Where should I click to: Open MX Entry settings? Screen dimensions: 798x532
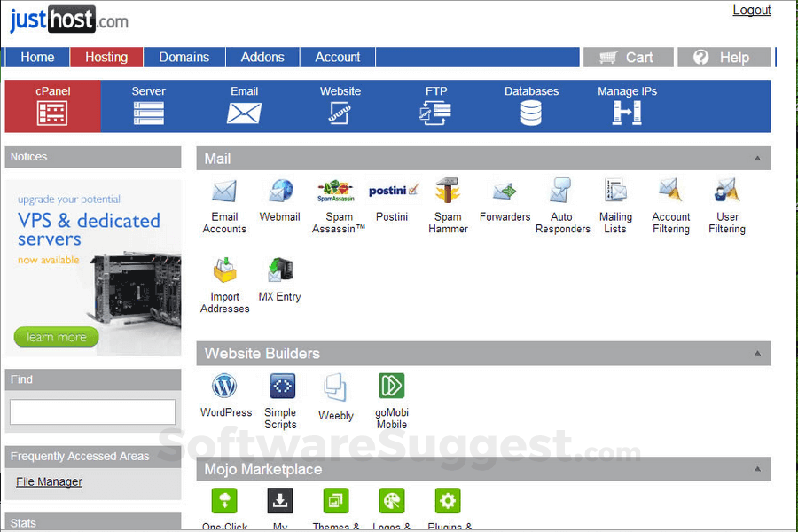click(x=279, y=273)
